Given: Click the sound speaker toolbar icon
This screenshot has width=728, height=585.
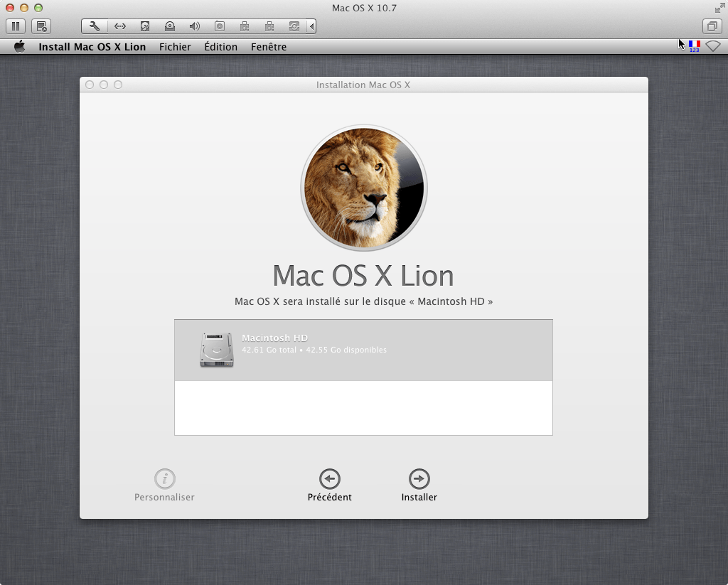Looking at the screenshot, I should coord(195,26).
